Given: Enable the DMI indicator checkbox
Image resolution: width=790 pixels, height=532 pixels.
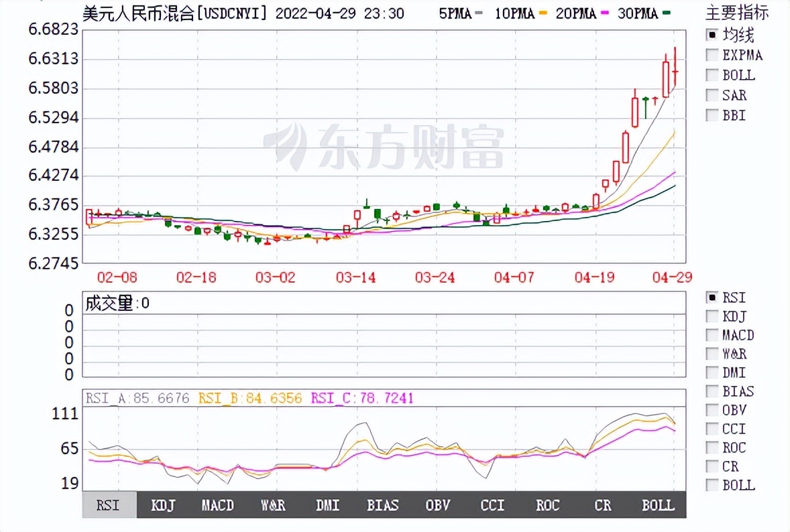Looking at the screenshot, I should coord(711,372).
